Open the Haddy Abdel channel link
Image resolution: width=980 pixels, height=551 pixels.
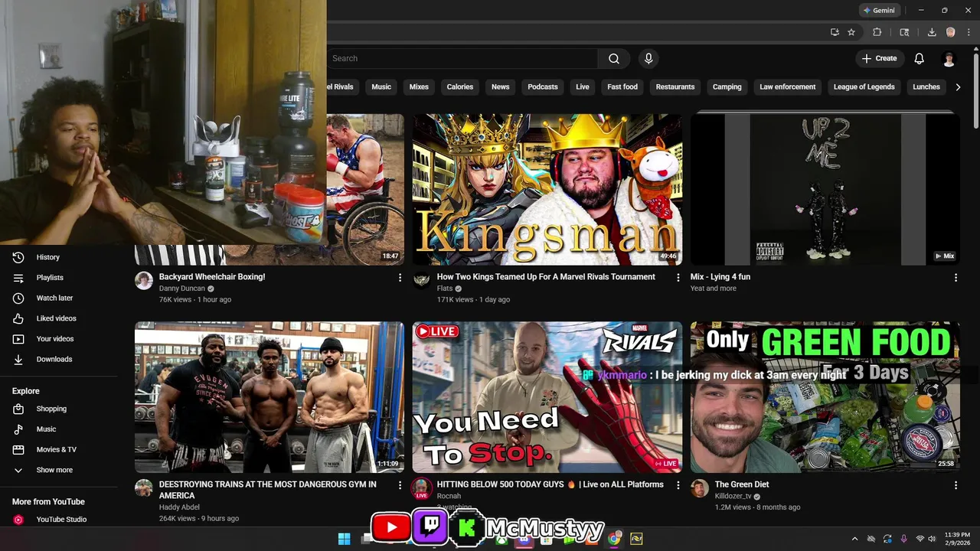pos(179,507)
